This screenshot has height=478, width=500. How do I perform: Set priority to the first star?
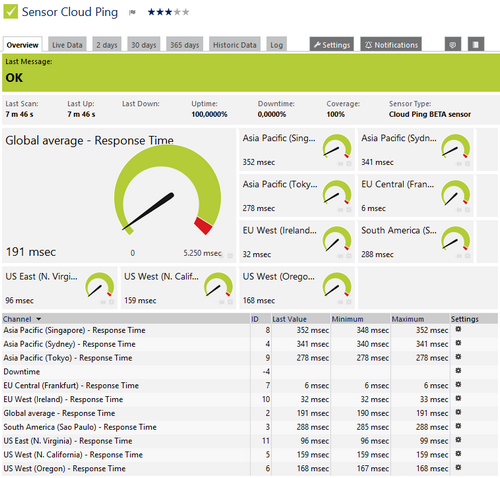click(x=151, y=12)
